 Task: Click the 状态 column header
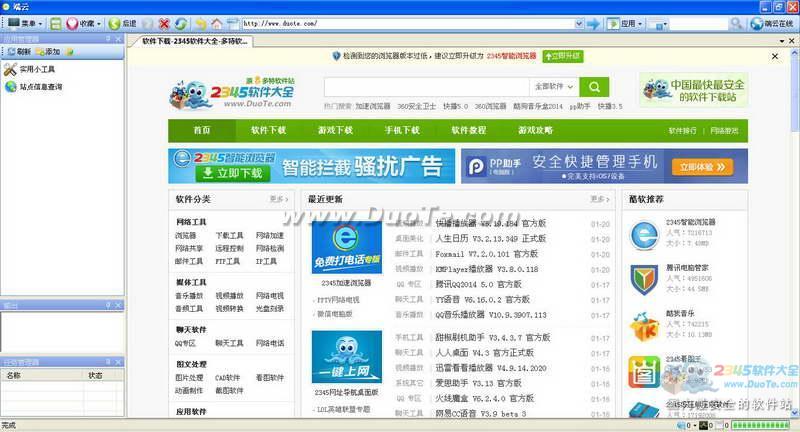104,375
